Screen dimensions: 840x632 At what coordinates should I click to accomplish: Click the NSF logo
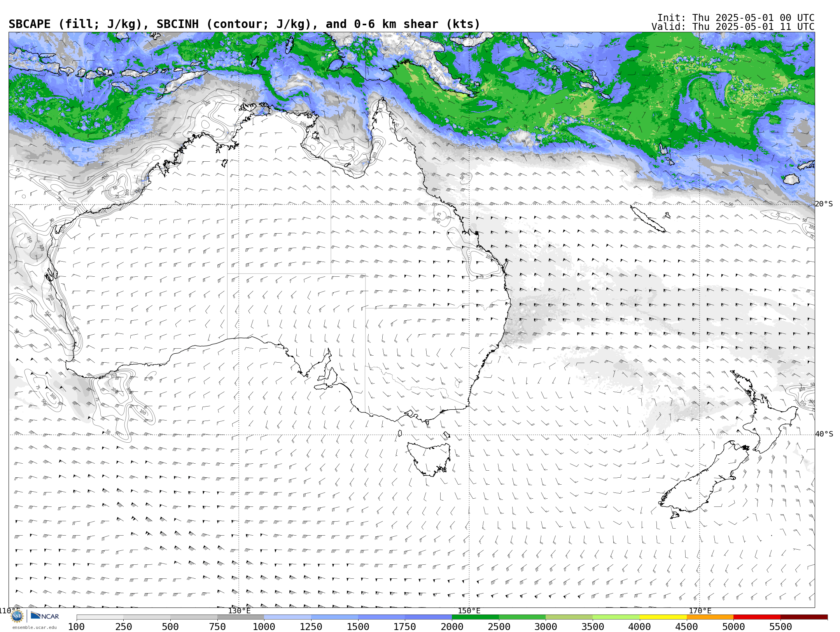coord(17,616)
